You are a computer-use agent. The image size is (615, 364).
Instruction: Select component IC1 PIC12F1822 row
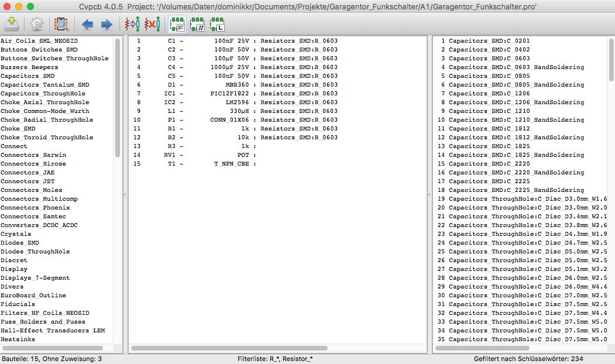(x=235, y=94)
